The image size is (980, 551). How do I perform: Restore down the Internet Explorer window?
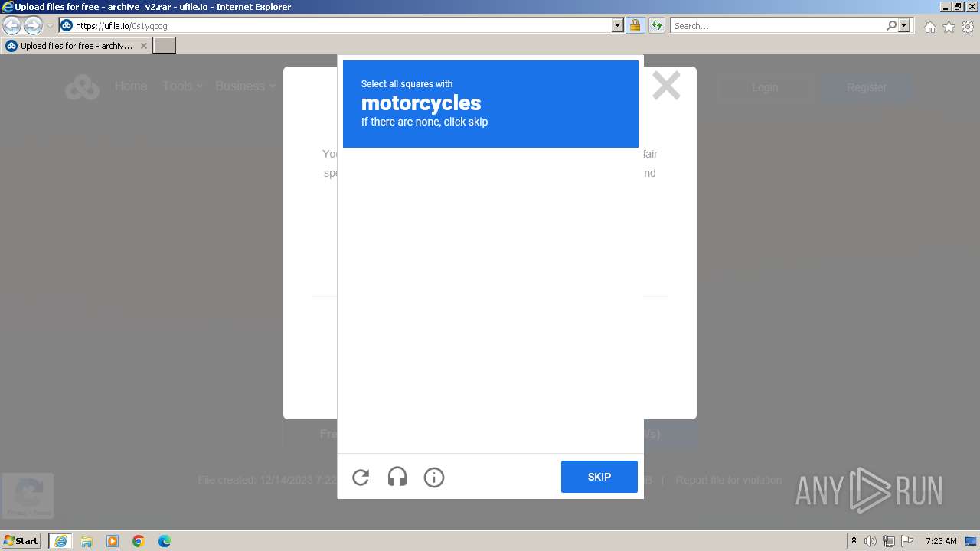pos(959,7)
